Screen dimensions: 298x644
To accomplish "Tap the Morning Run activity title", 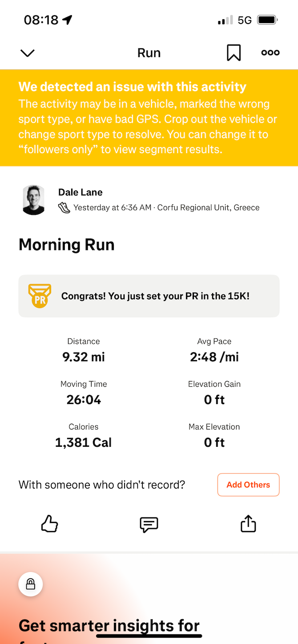I will pos(67,245).
